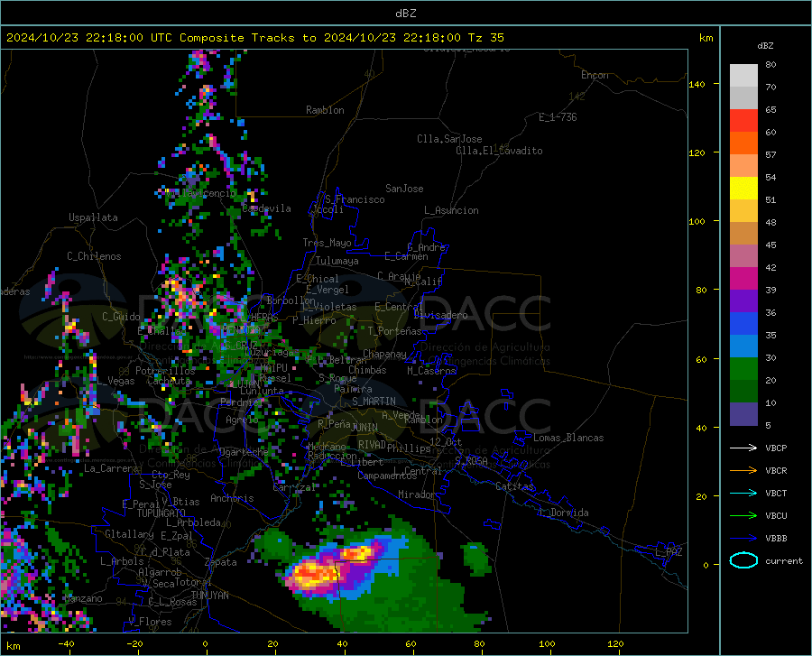Select the green 20 dBZ color swatch
The height and width of the screenshot is (656, 812).
[743, 369]
